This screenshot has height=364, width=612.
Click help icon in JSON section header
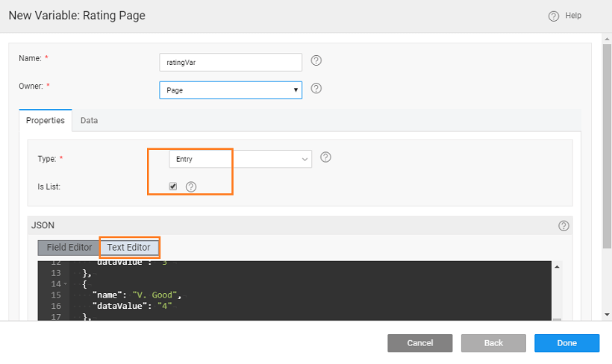(x=563, y=225)
